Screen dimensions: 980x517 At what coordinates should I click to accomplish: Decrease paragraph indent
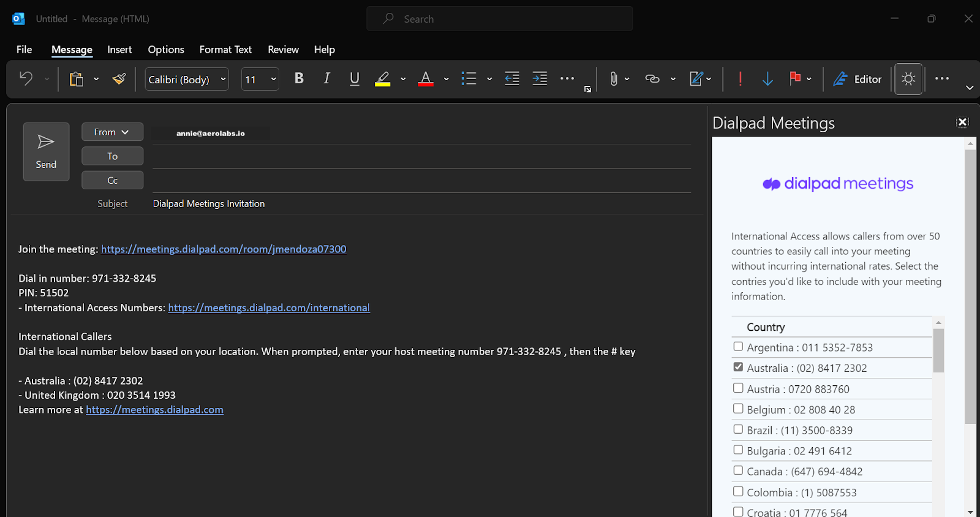tap(512, 78)
